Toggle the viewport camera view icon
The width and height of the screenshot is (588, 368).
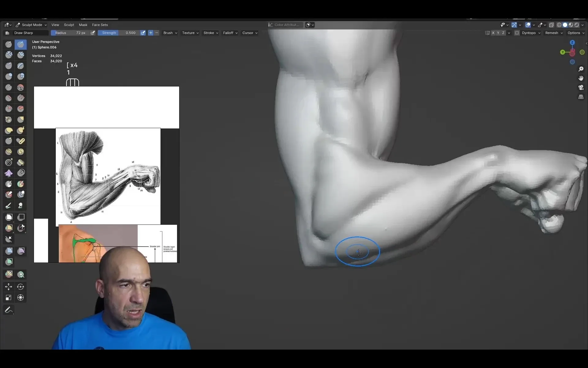coord(581,88)
